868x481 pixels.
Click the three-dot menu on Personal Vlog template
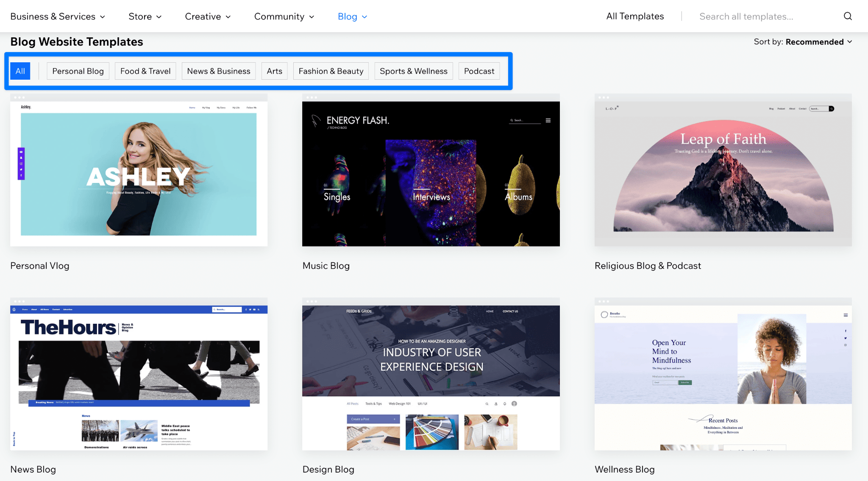[x=20, y=98]
